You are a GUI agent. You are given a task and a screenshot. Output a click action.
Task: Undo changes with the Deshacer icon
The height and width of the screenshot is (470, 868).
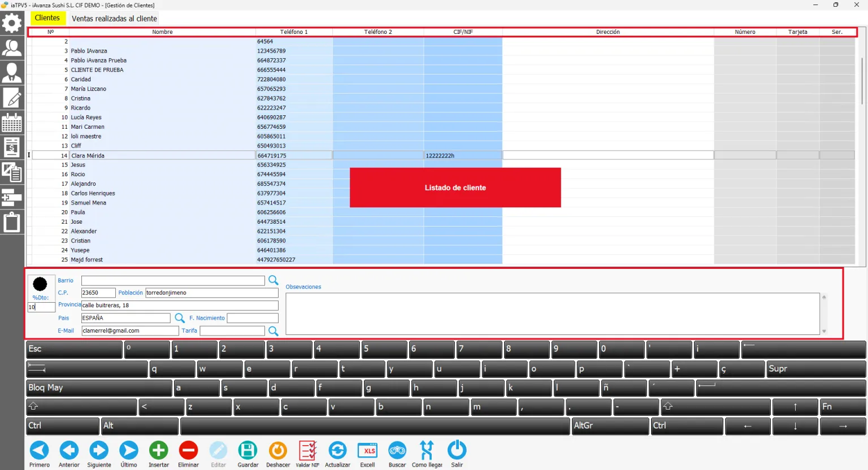(278, 454)
